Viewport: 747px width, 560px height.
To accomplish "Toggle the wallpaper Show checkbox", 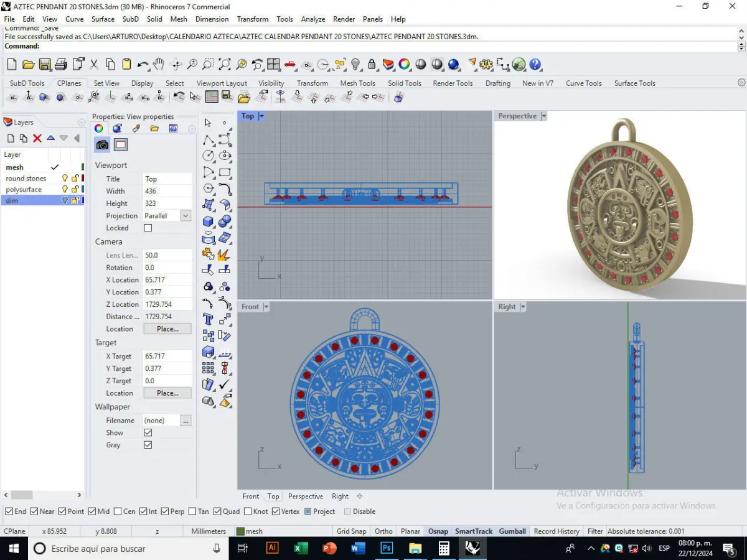I will (148, 432).
